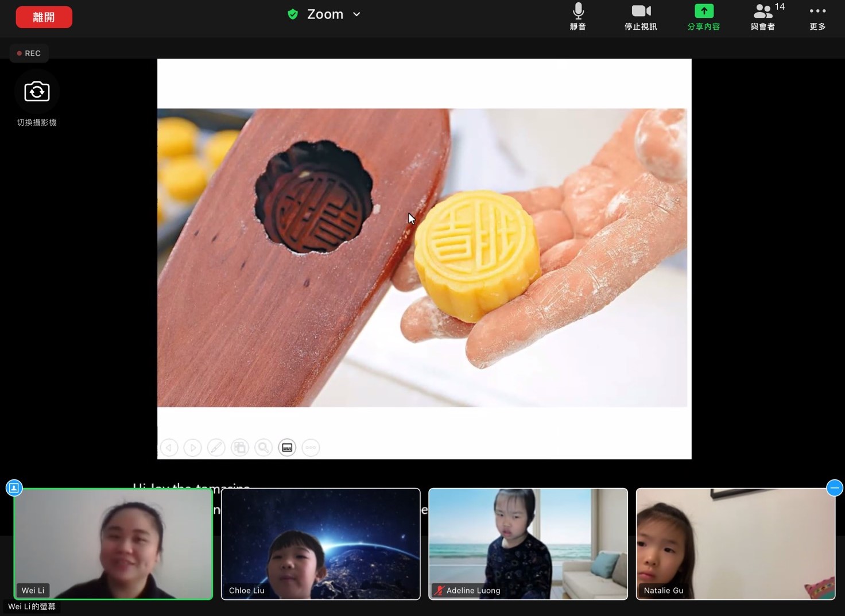Screen dimensions: 845x616
Task: Open the presentation ellipsis options
Action: pos(311,447)
